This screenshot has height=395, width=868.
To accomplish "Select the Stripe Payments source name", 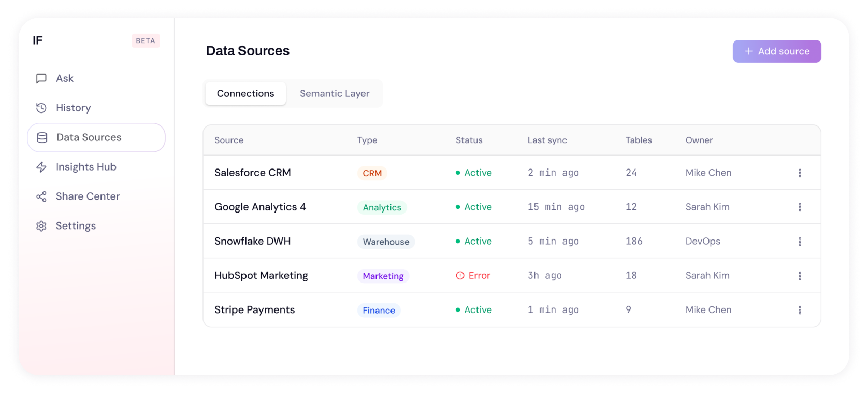I will (x=255, y=309).
